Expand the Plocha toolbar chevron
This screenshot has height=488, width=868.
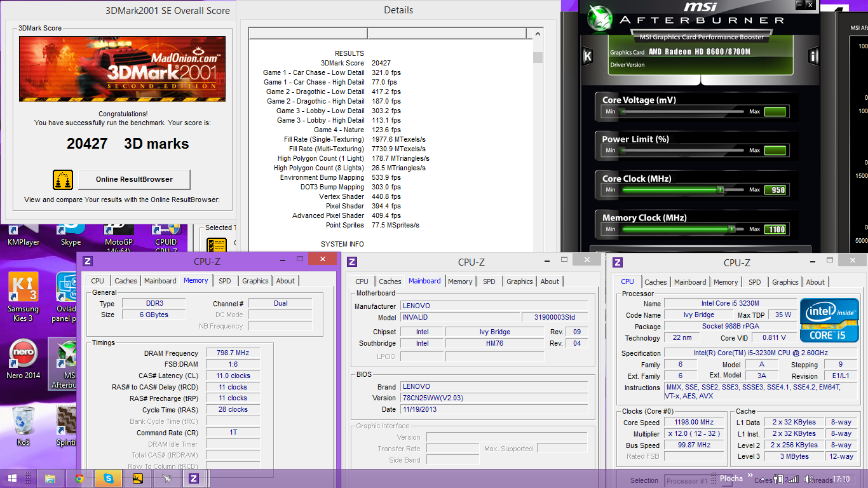pyautogui.click(x=750, y=475)
